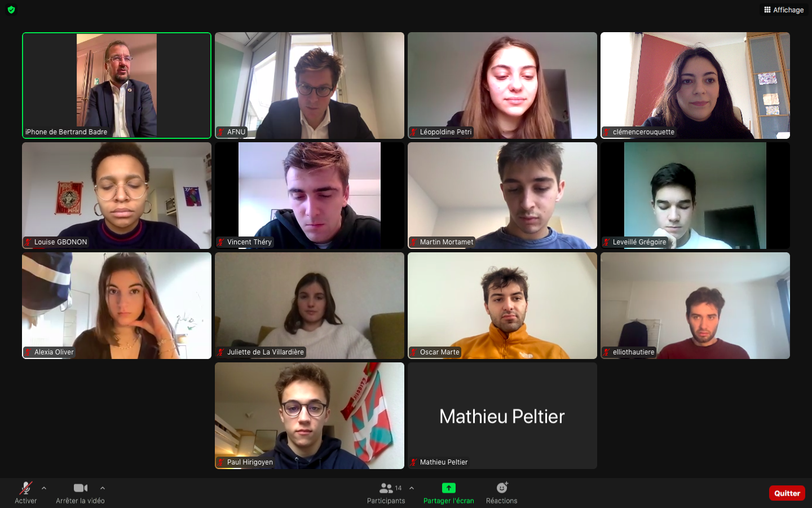This screenshot has height=508, width=812.
Task: Click muted mic icon on Oscar Marte tile
Action: [x=413, y=352]
